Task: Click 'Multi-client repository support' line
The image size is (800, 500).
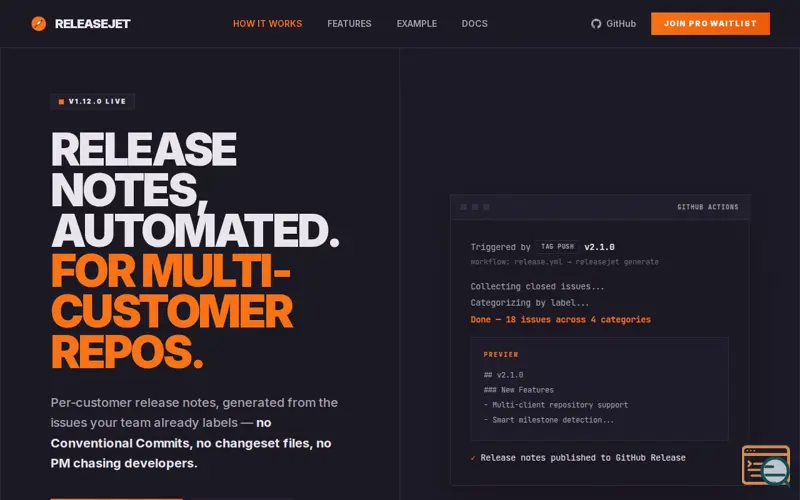Action: click(556, 405)
